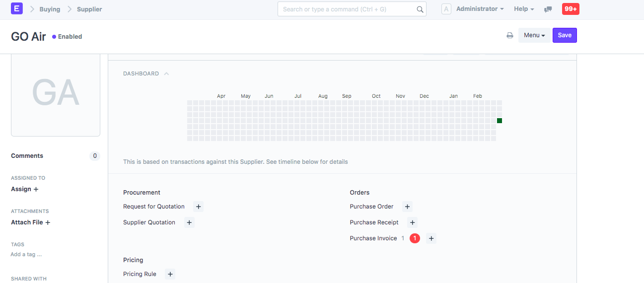Open the Pricing Rule list
Viewport: 644px width, 283px height.
140,274
